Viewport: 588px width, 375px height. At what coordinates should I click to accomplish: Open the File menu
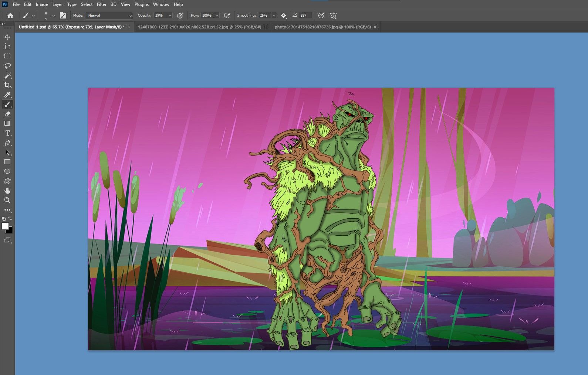click(16, 4)
